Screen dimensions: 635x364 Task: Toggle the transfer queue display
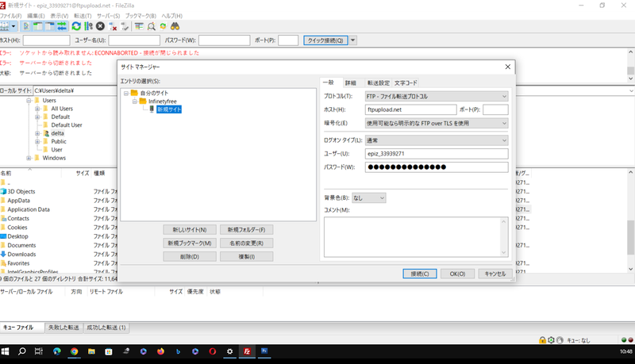click(61, 26)
